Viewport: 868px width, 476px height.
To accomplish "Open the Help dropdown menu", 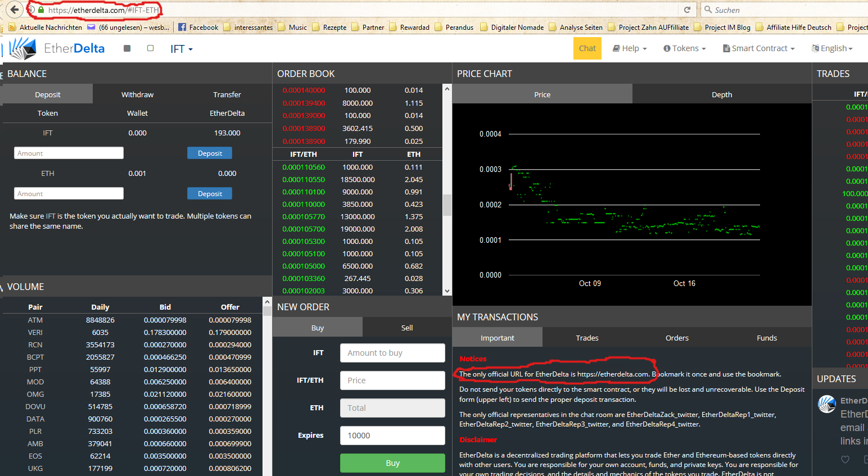I will point(630,48).
